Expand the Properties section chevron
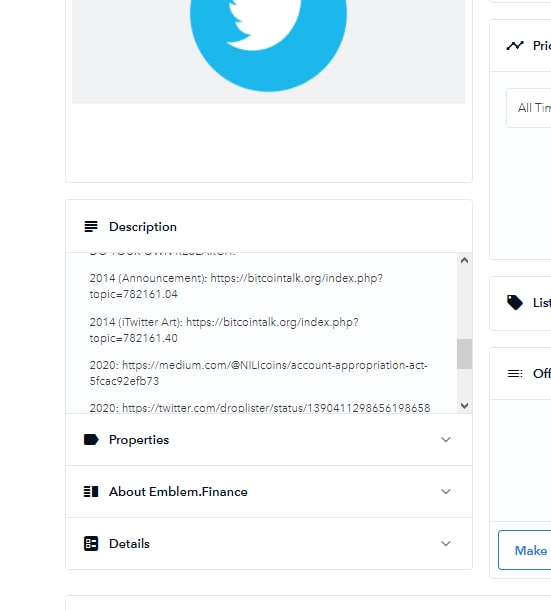Screen dimensions: 551x610 (x=446, y=440)
